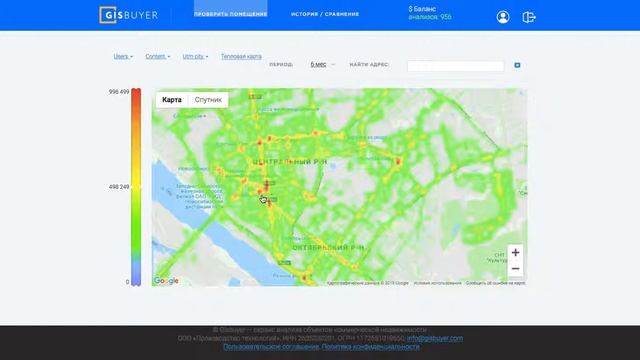Click the 498 249 middle legend value

[x=119, y=187]
